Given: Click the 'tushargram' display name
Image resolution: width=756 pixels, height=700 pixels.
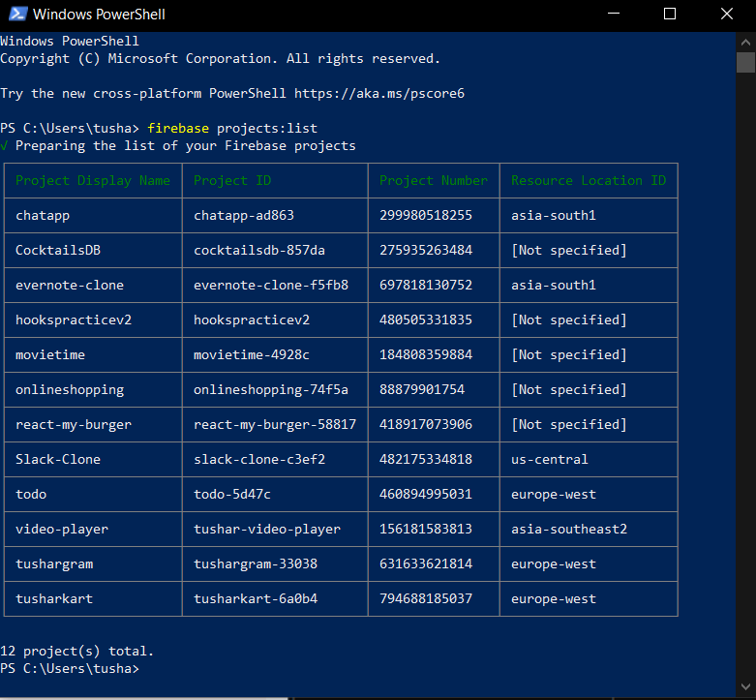Looking at the screenshot, I should 54,564.
